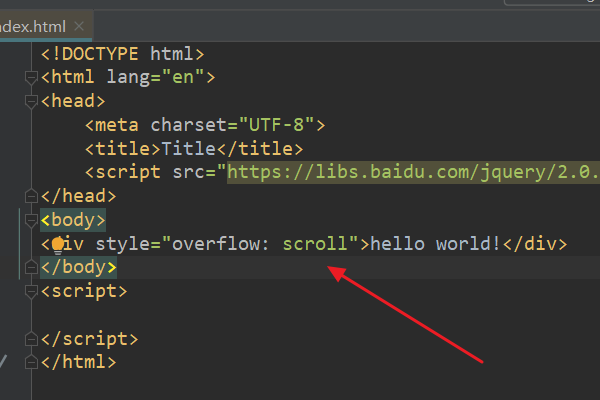
Task: Click the fold marker beside closing script tag
Action: pyautogui.click(x=32, y=340)
